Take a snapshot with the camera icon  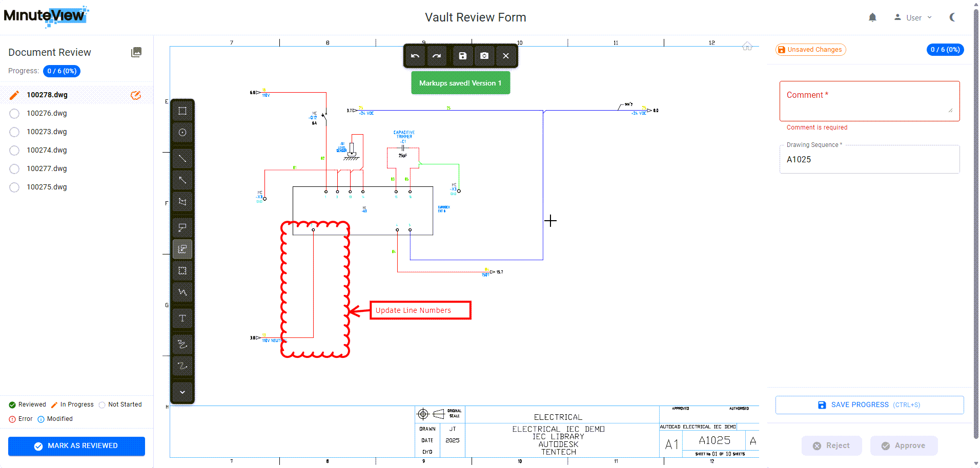[484, 56]
